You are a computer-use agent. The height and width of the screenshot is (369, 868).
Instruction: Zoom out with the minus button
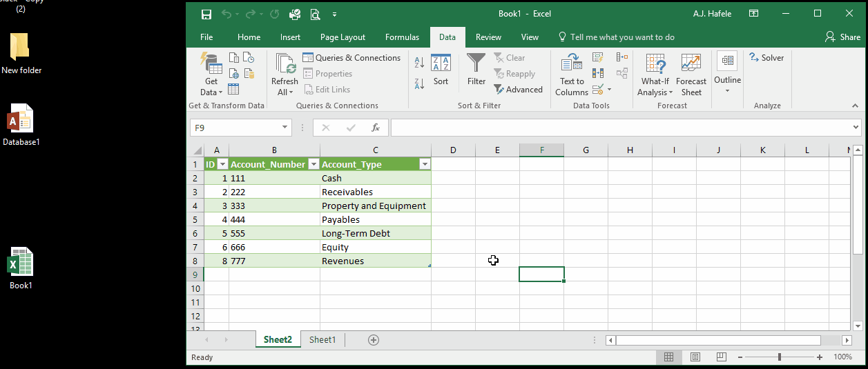(x=740, y=357)
